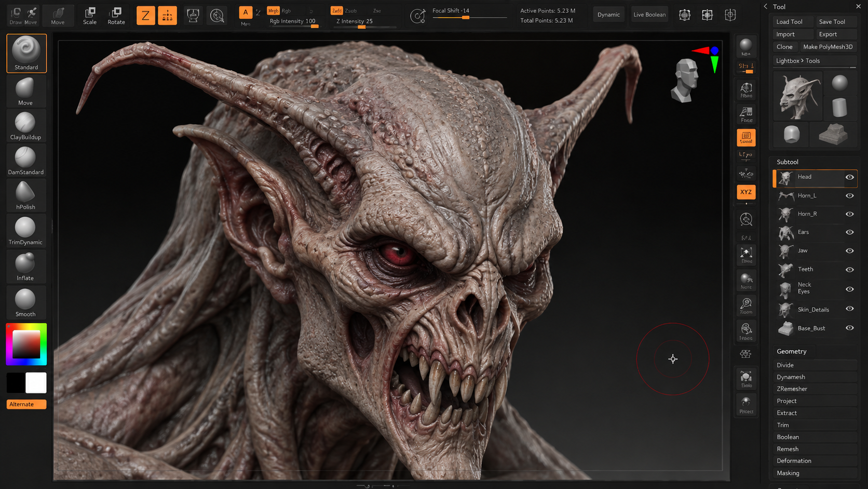
Task: Pick the hPolish brush
Action: click(25, 195)
